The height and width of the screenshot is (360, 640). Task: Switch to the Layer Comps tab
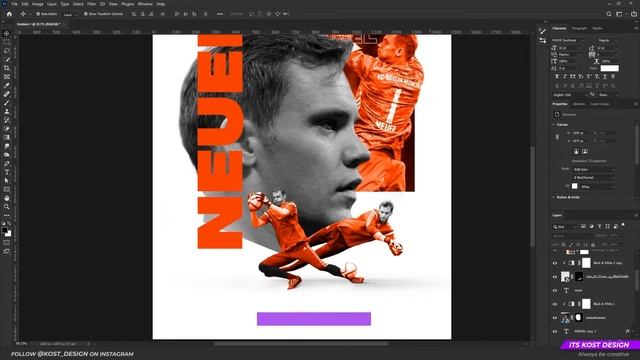point(600,104)
